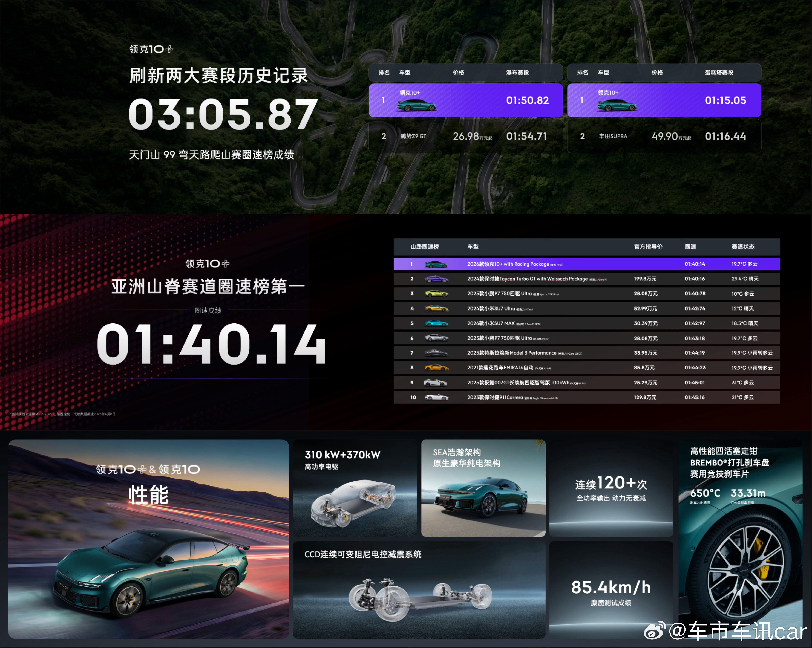
Task: Click the 2026款小米SU7 MAX model name
Action: coord(491,323)
